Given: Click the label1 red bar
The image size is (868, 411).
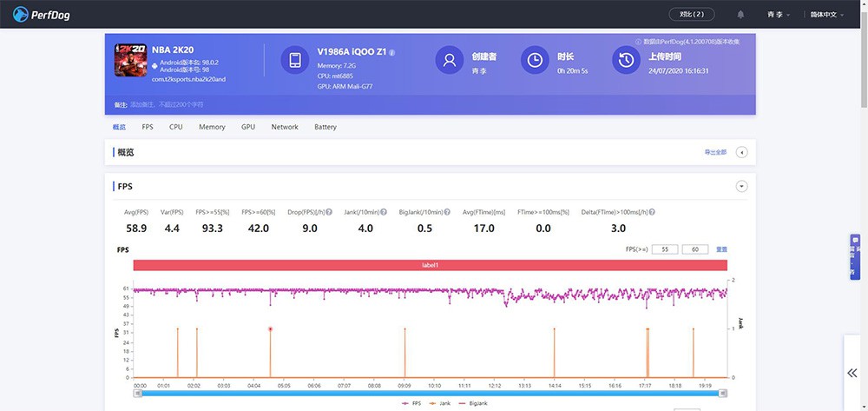Looking at the screenshot, I should pos(431,265).
